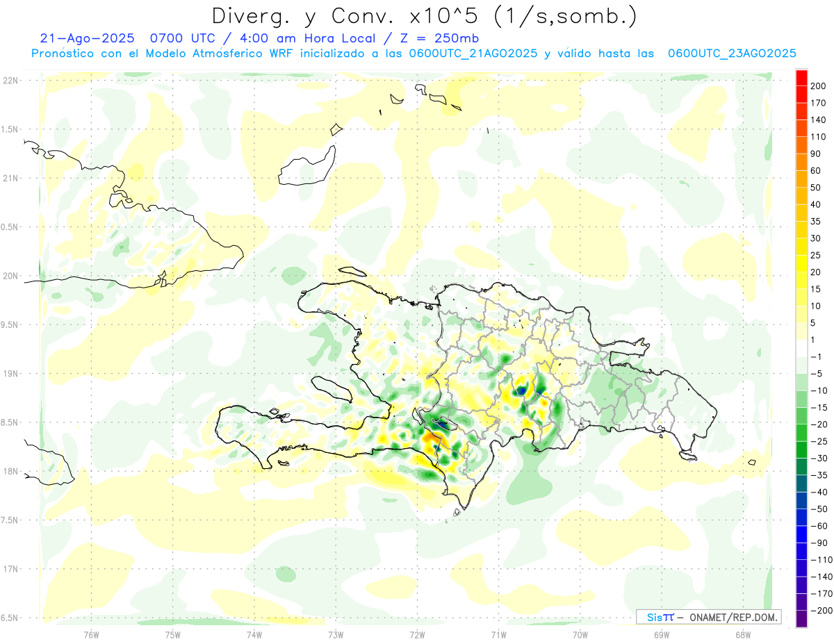Click the longitude label "74W"
This screenshot has width=834, height=644.
(x=254, y=634)
